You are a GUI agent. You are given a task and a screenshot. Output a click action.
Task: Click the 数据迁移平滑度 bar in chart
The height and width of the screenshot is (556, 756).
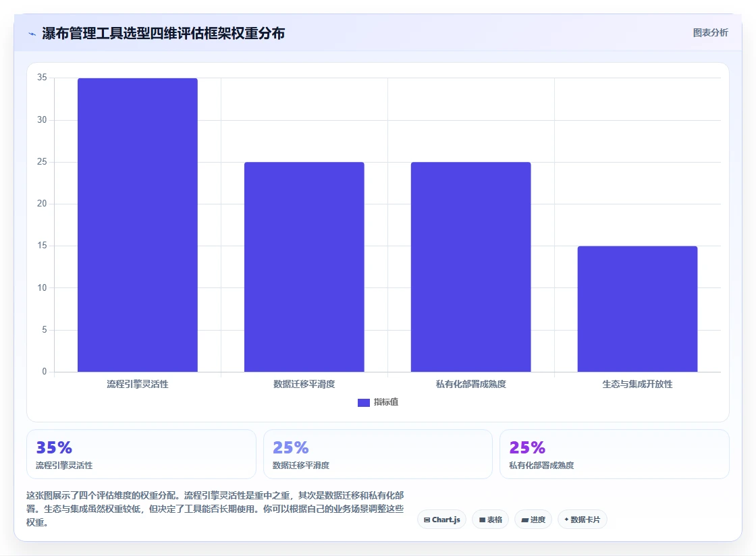point(304,267)
